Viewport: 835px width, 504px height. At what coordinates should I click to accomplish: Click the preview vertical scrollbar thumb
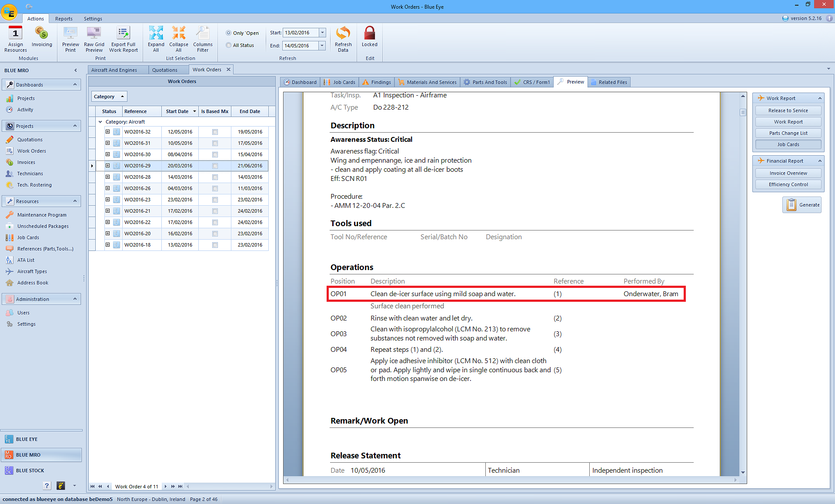tap(743, 112)
